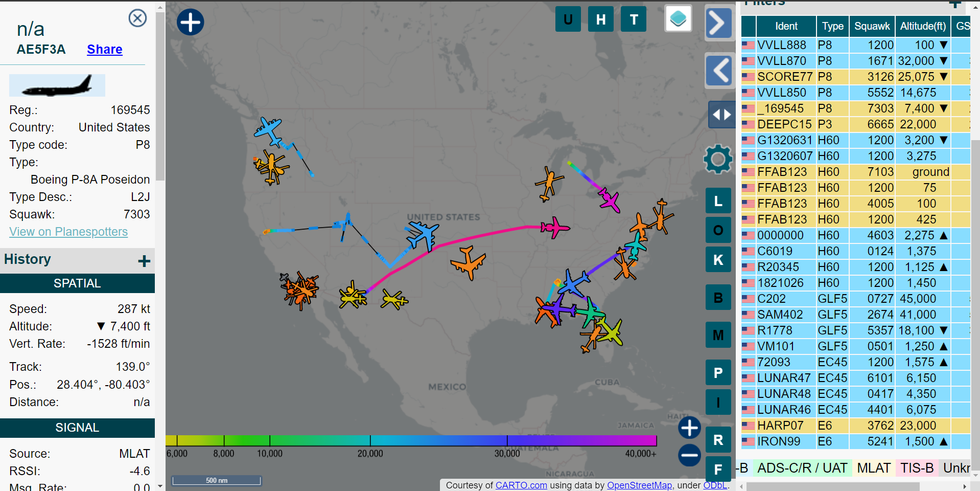The width and height of the screenshot is (980, 491).
Task: Select VVLL888 row in aircraft table
Action: [x=856, y=45]
